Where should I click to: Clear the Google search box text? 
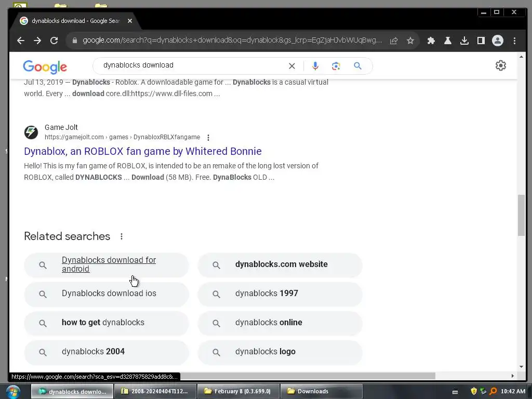(x=292, y=66)
